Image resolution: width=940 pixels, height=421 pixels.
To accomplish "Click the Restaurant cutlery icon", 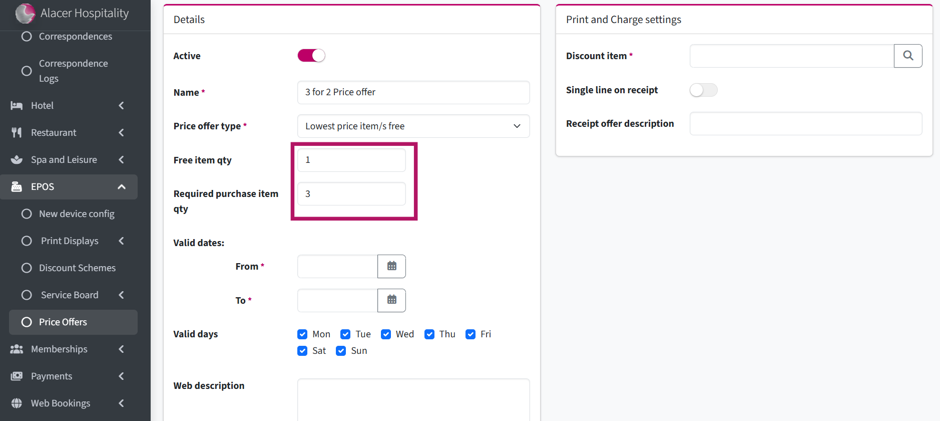I will point(17,133).
